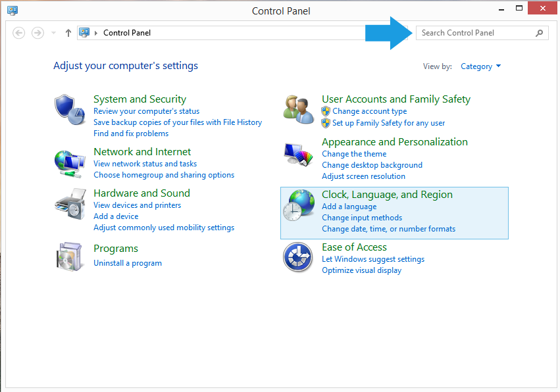The image size is (560, 392).
Task: Open Let Windows suggest settings link
Action: point(373,259)
